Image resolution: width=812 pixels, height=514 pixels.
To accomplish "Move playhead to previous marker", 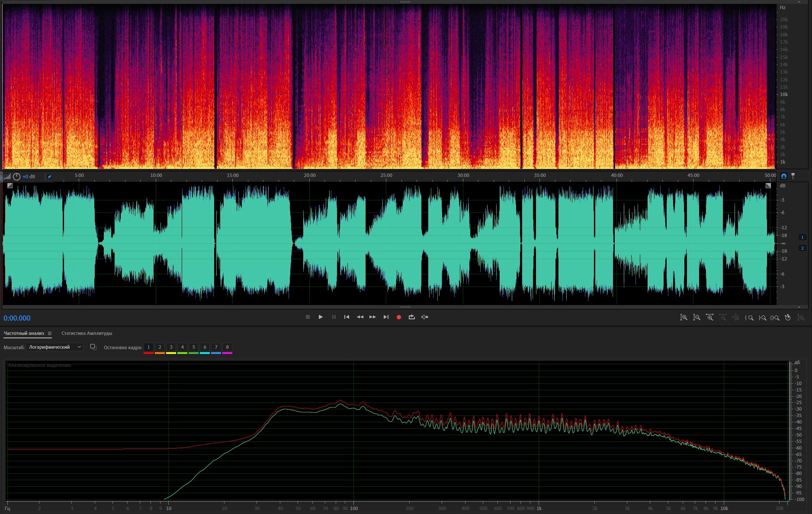I will (347, 317).
